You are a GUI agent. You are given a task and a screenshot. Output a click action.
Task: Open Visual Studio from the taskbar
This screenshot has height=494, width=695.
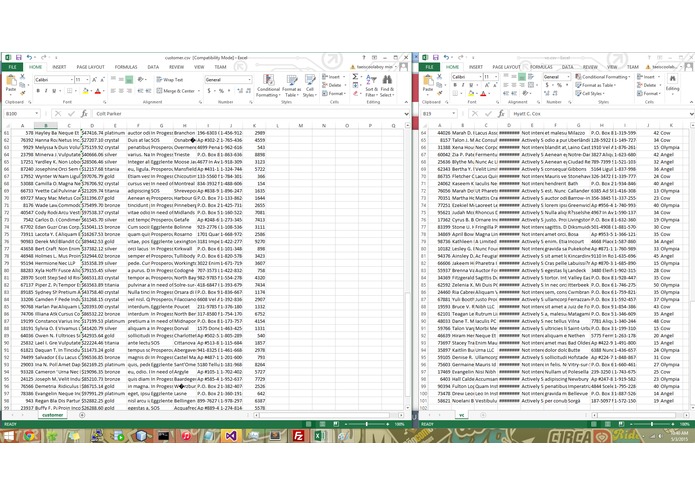[x=231, y=436]
